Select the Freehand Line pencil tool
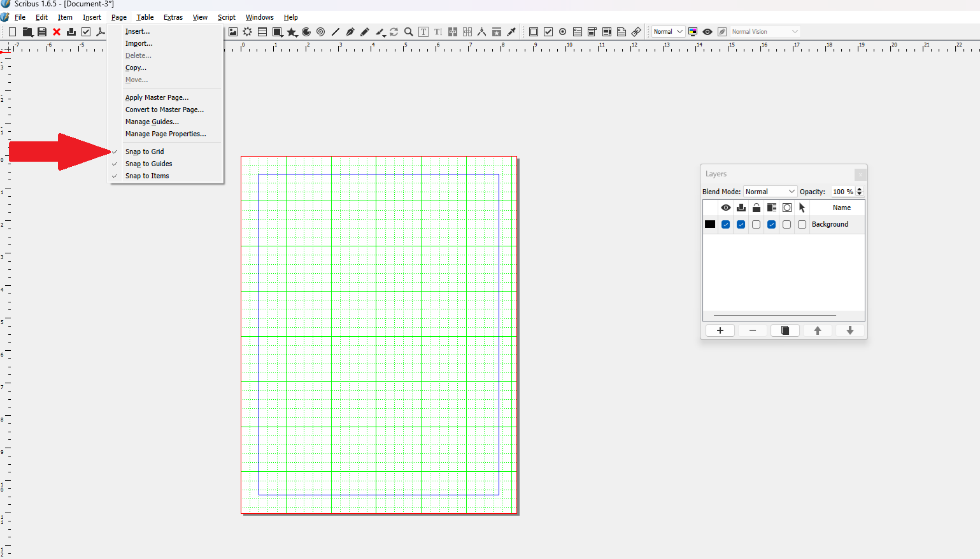This screenshot has height=559, width=980. (365, 32)
